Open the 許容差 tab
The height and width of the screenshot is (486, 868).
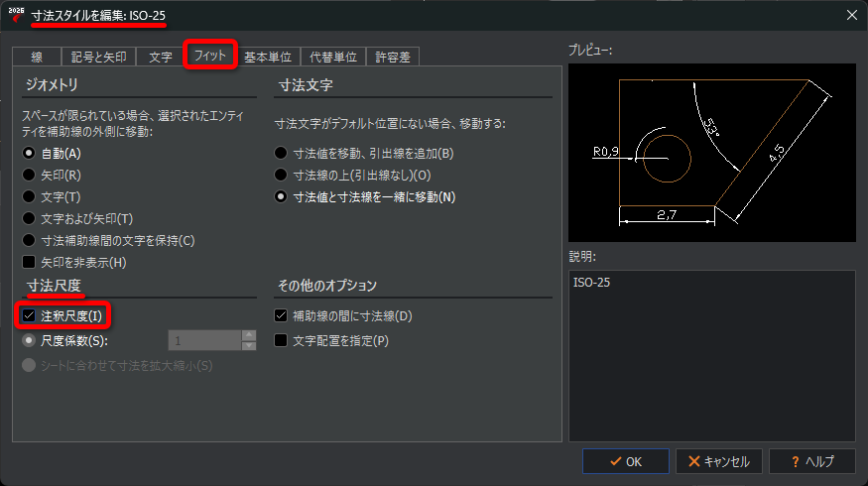pyautogui.click(x=394, y=57)
